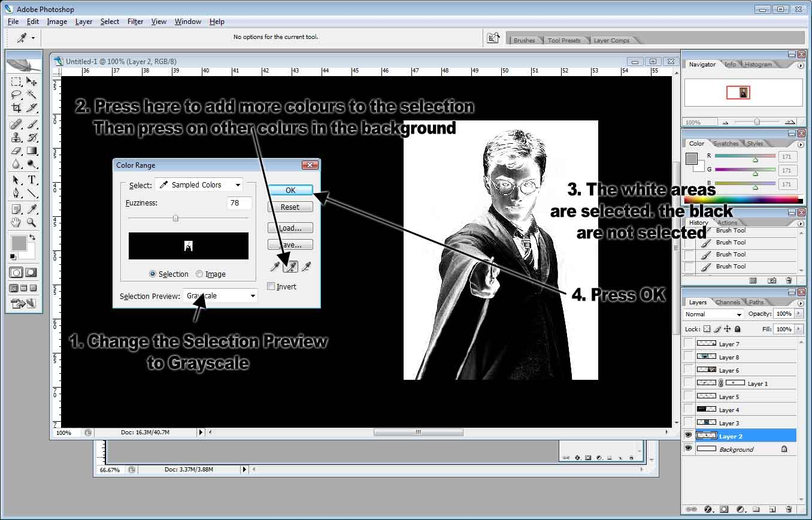Select the Move tool
The width and height of the screenshot is (812, 520).
click(x=32, y=82)
